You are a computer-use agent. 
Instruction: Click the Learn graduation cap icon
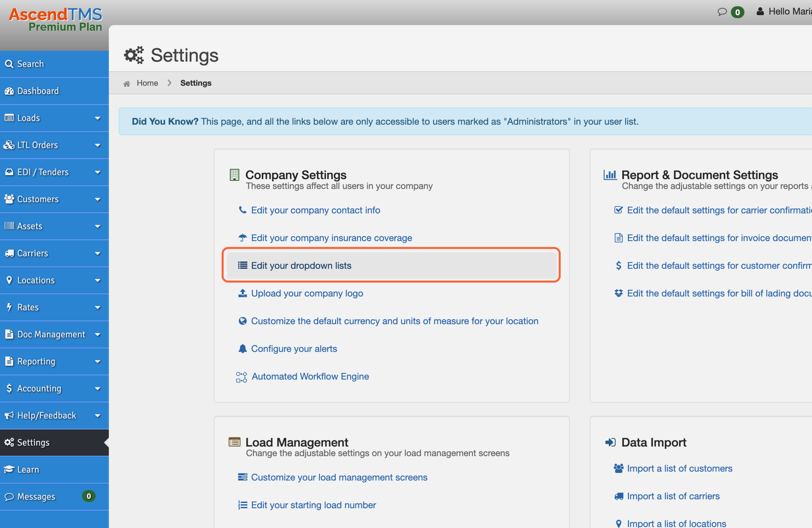tap(9, 469)
